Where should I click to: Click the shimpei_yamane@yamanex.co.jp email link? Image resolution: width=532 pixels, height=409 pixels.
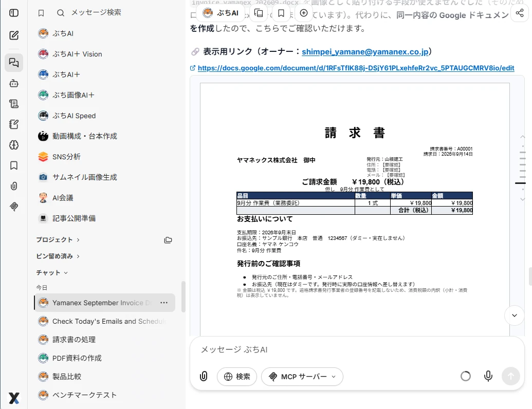pyautogui.click(x=365, y=51)
